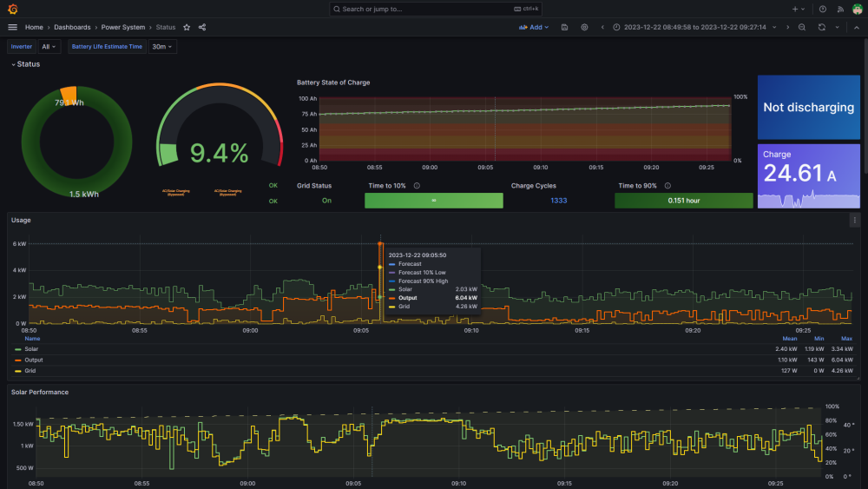Viewport: 868px width, 489px height.
Task: Save the dashboard with the disk icon
Action: (x=564, y=27)
